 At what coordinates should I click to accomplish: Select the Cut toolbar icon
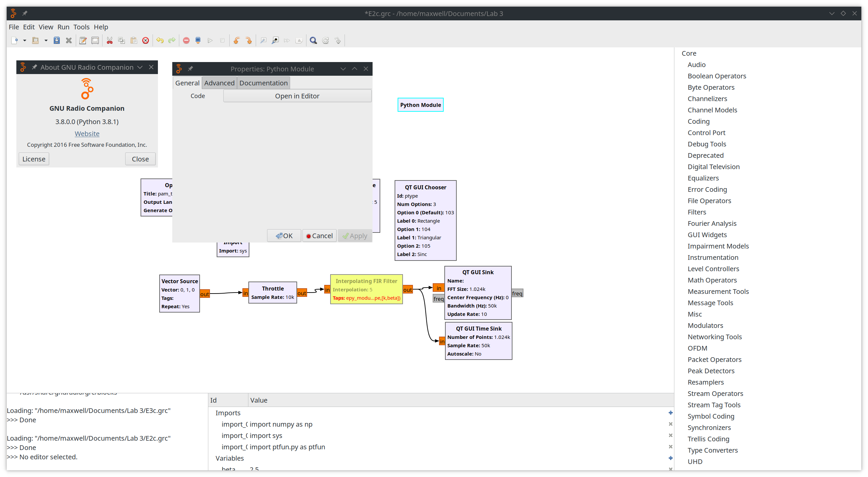[110, 40]
